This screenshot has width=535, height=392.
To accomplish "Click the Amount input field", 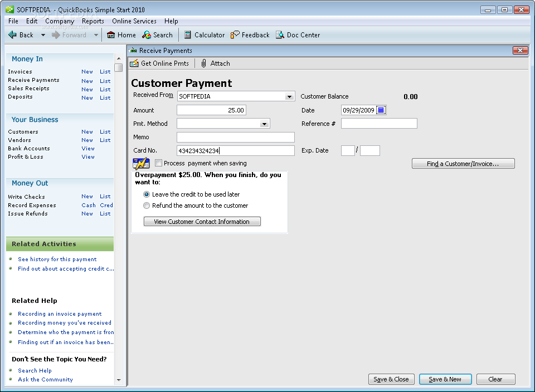I will 211,110.
